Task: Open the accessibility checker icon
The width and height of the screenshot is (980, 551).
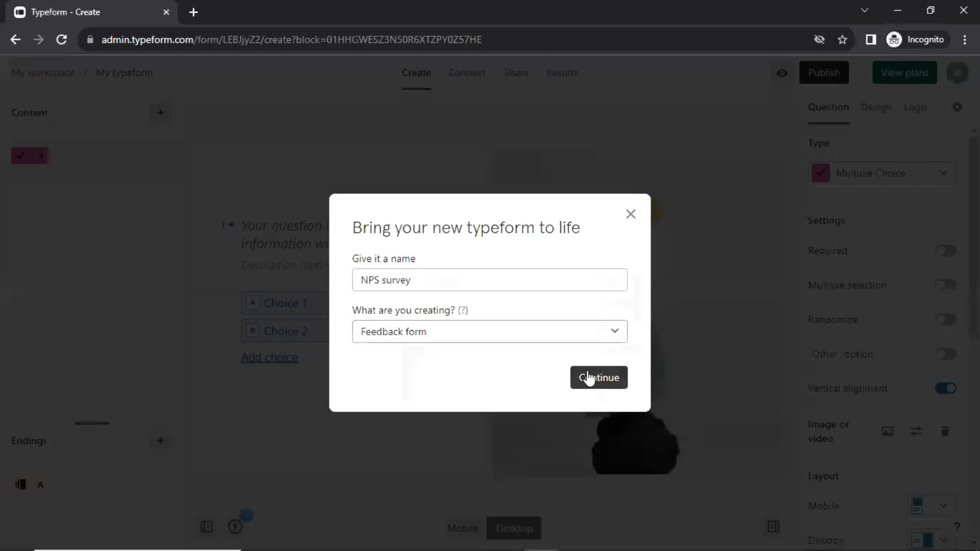Action: pyautogui.click(x=235, y=527)
